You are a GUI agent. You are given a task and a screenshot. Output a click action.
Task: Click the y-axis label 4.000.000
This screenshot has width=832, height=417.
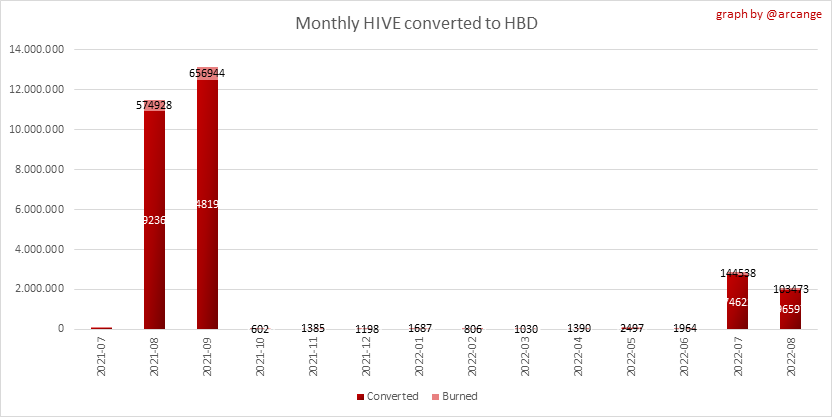39,249
